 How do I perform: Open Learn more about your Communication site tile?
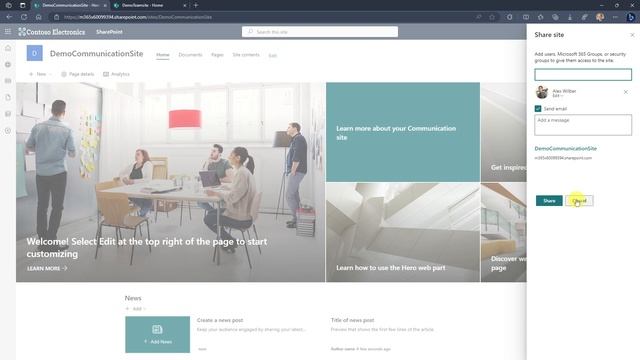(x=403, y=132)
